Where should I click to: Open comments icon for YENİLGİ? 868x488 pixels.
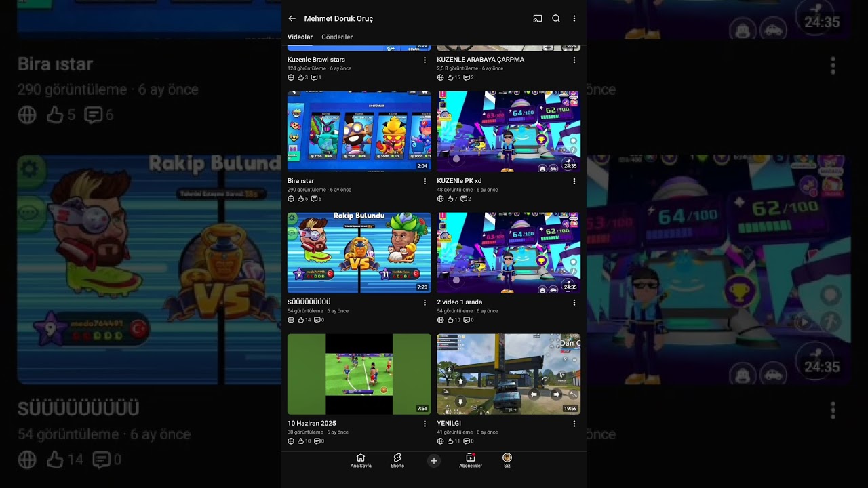click(467, 441)
